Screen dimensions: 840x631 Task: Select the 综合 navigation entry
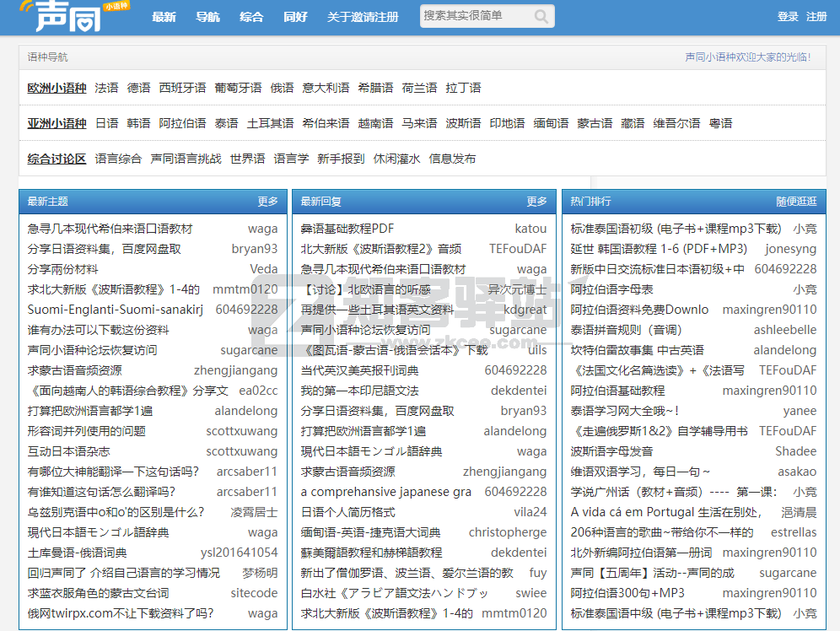[251, 16]
